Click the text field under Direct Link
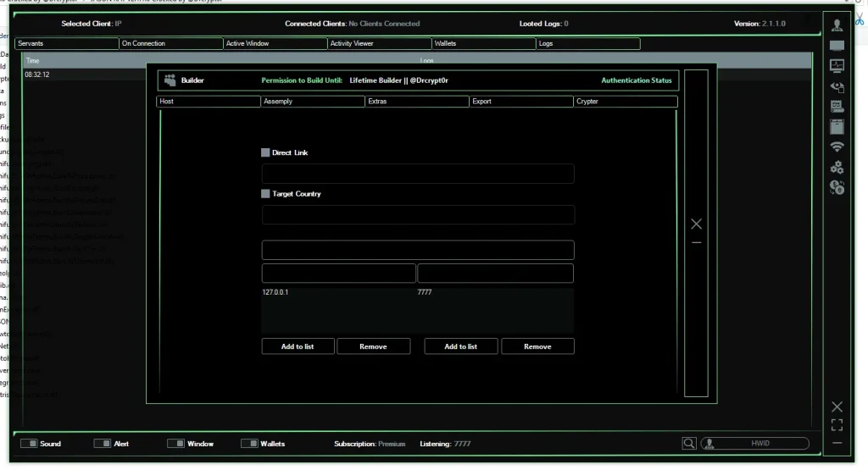Image resolution: width=868 pixels, height=470 pixels. (417, 174)
